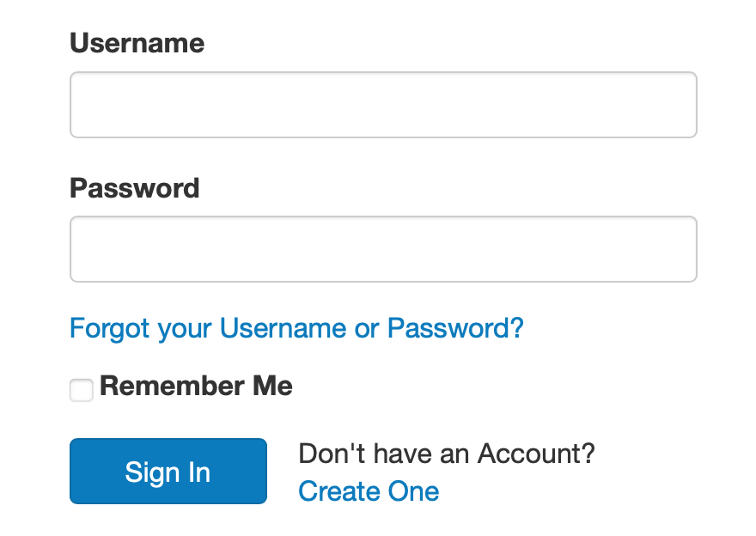Place the cursor in the Password box
Viewport: 756px width, 536px height.
(x=382, y=249)
